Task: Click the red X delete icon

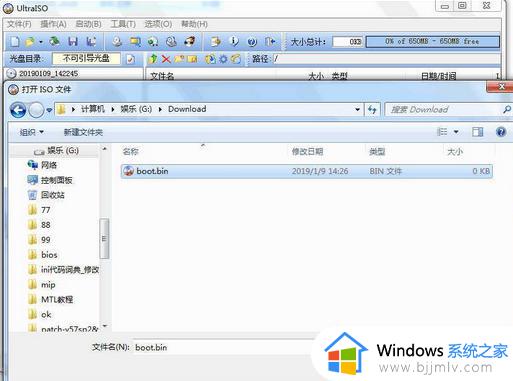Action: pos(166,59)
